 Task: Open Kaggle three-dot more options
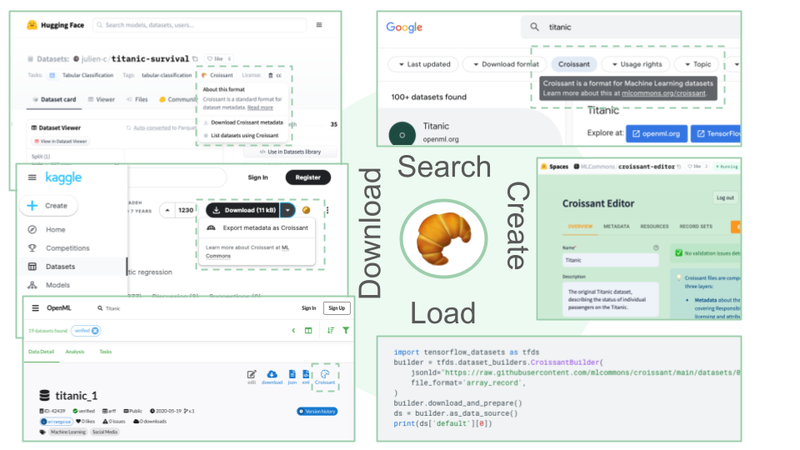click(328, 210)
